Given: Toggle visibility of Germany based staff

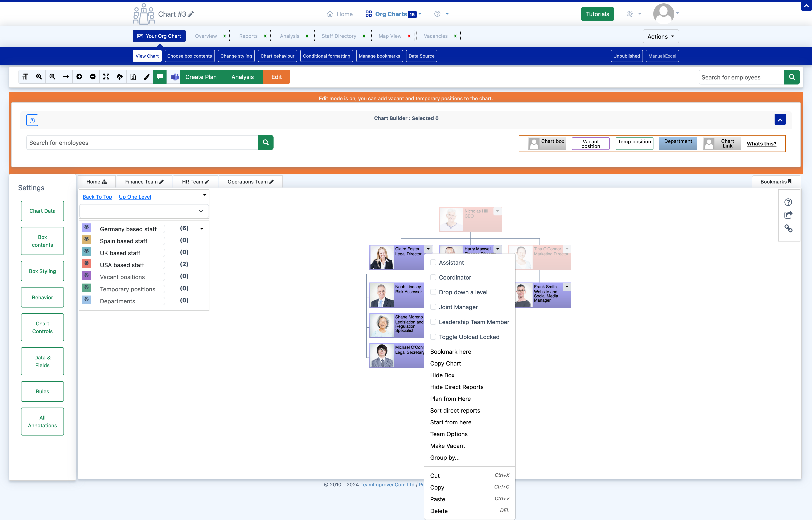Looking at the screenshot, I should tap(86, 228).
